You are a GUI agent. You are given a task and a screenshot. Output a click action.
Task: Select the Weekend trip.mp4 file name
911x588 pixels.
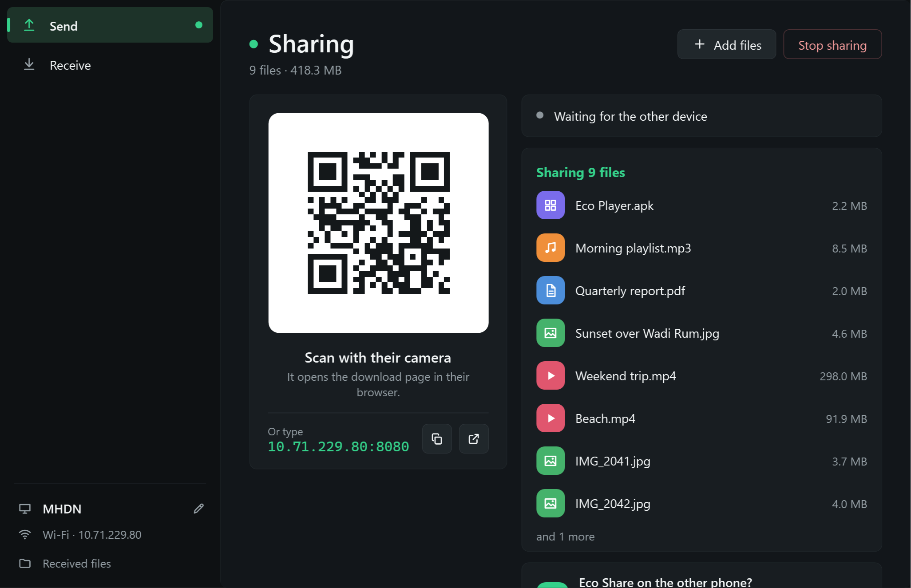626,376
